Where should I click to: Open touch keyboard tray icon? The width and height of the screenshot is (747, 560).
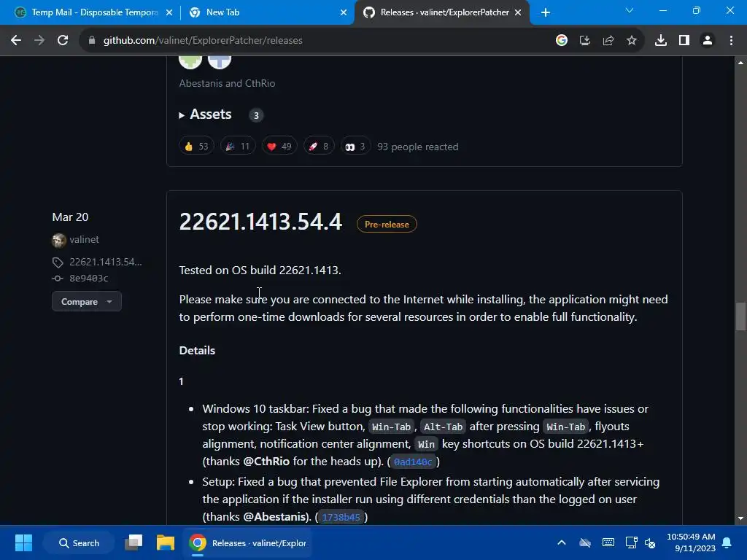pos(608,542)
